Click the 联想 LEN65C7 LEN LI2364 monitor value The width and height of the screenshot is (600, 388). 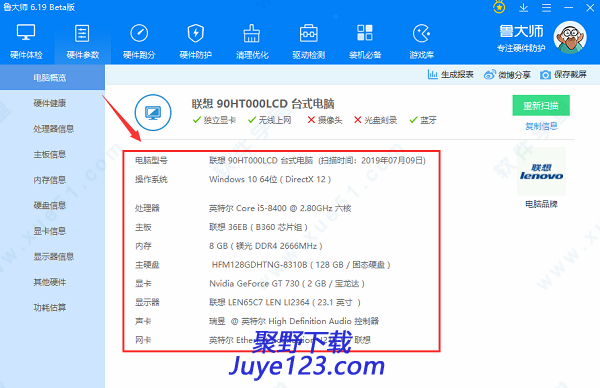[x=285, y=302]
